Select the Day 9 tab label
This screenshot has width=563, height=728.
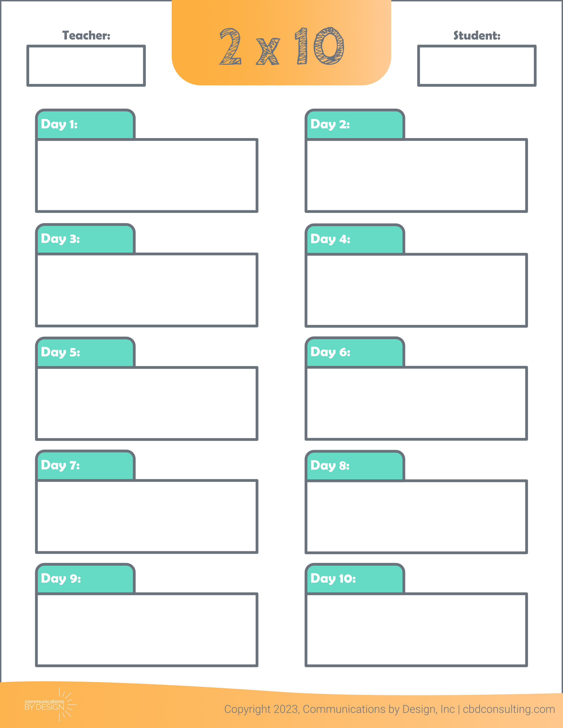[85, 578]
